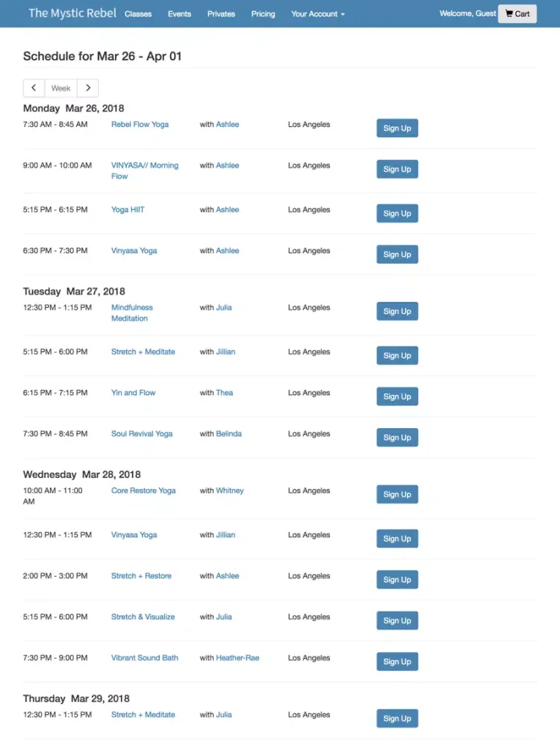The image size is (560, 747).
Task: Sign up for Vibrant Sound Bath
Action: 397,662
